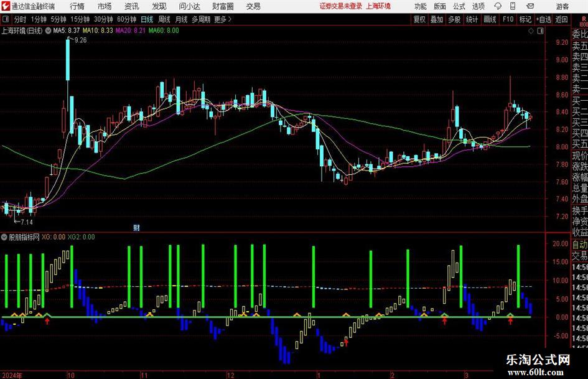588x379 pixels.
Task: Open the F10 company info button
Action: coord(508,19)
